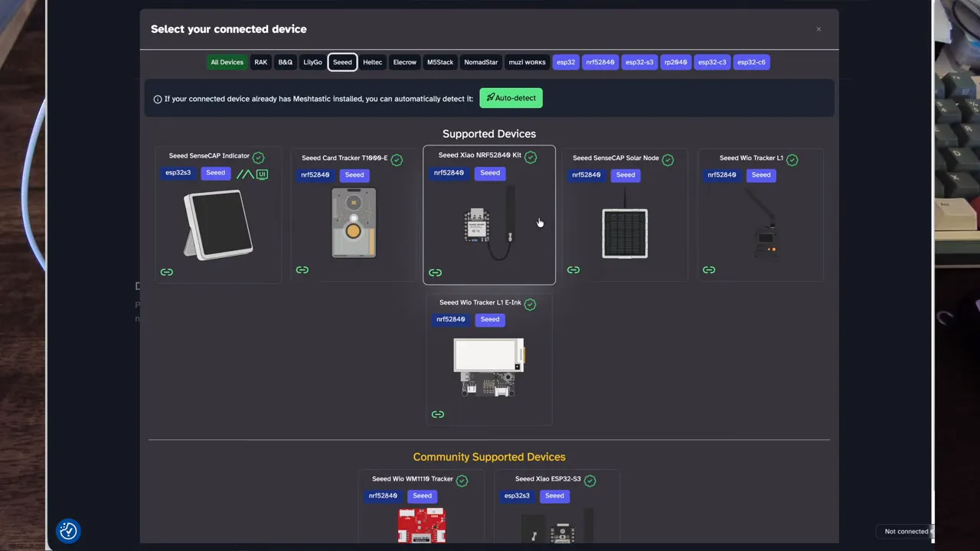This screenshot has width=980, height=551.
Task: Filter devices by muzi WORKS
Action: point(528,62)
